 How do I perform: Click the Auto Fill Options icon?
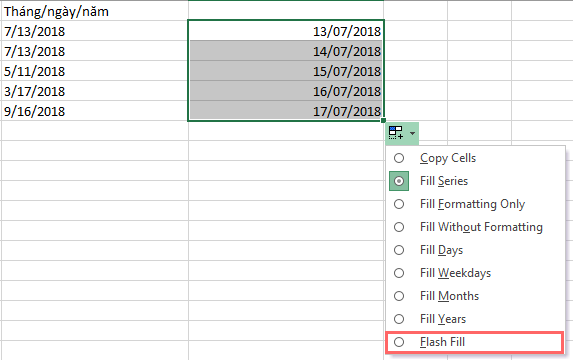pos(396,133)
